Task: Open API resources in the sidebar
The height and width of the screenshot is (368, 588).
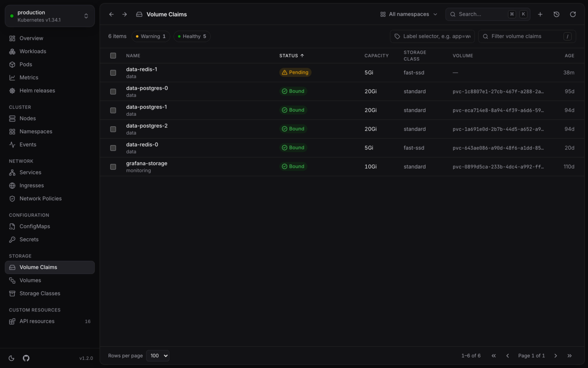Action: tap(50, 321)
